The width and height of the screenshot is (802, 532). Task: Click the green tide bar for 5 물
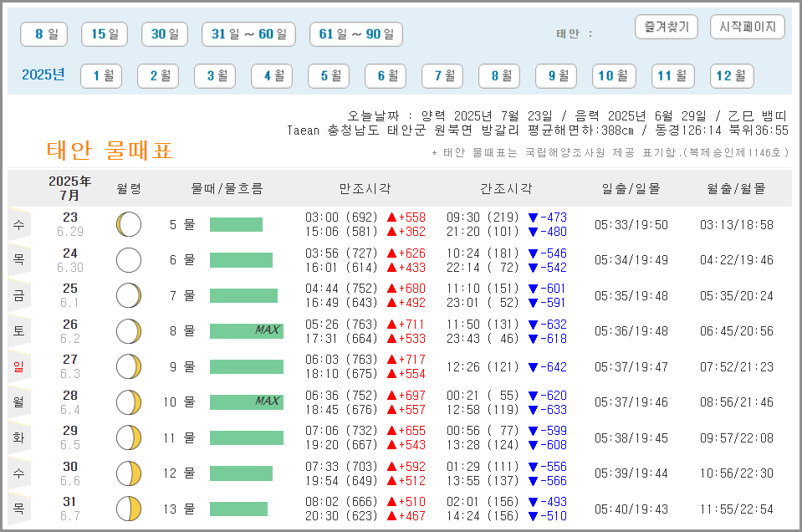pos(236,224)
